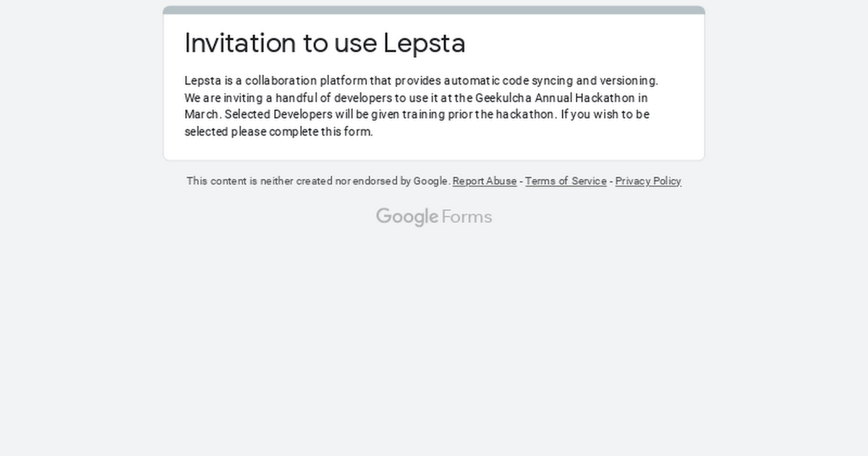
Task: Click the word "Lepsta" in the form title
Action: [x=424, y=43]
